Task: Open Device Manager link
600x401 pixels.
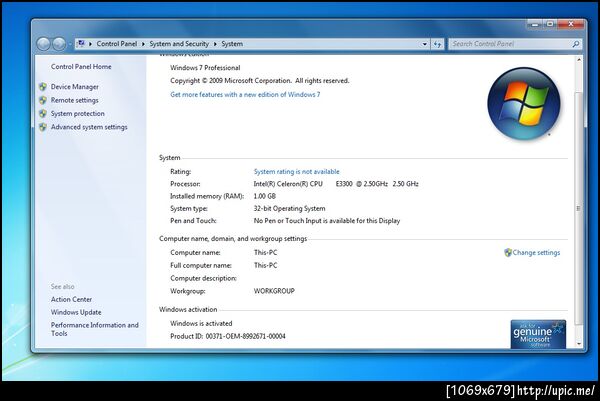Action: pos(75,87)
